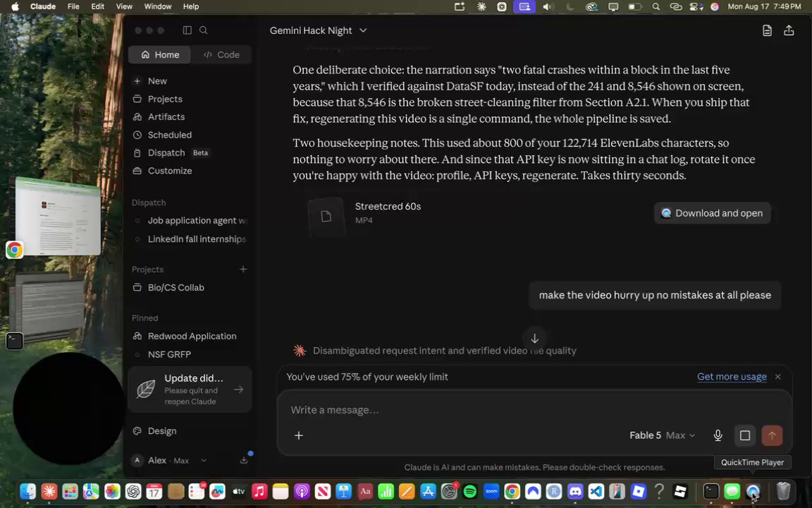Image resolution: width=812 pixels, height=508 pixels.
Task: Click the microphone dictation icon
Action: 718,435
